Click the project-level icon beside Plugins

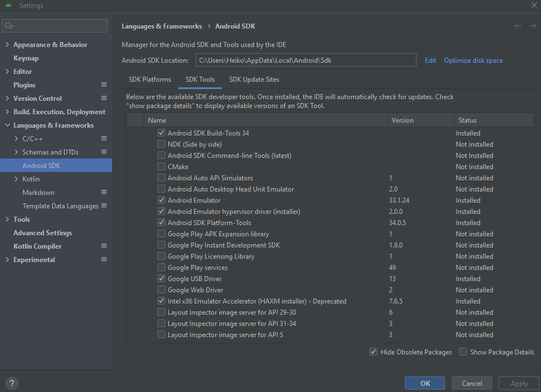(104, 85)
